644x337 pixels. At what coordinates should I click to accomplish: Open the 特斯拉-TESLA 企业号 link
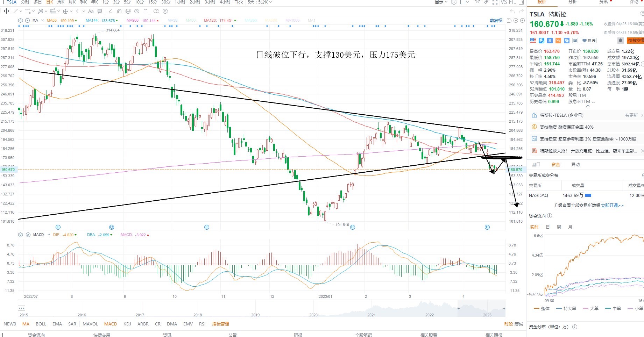pos(561,115)
